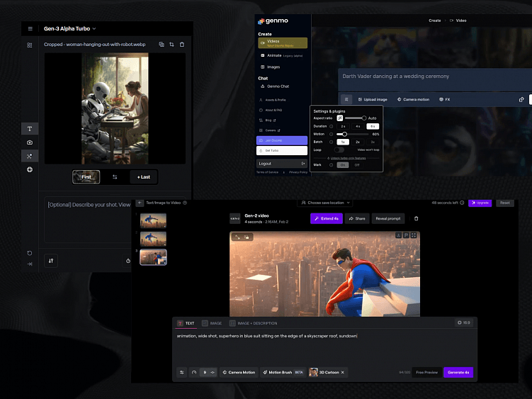Image resolution: width=532 pixels, height=399 pixels.
Task: Show Duration info tooltip icon
Action: pos(331,126)
